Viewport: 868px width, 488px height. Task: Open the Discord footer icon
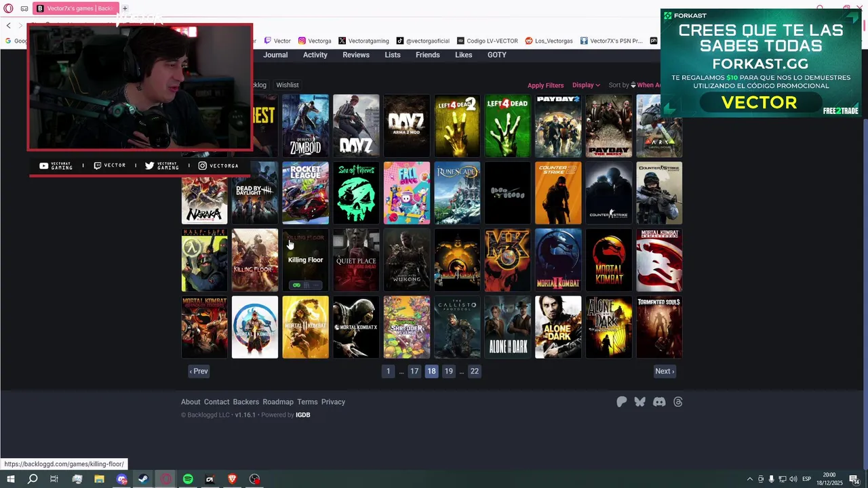659,402
